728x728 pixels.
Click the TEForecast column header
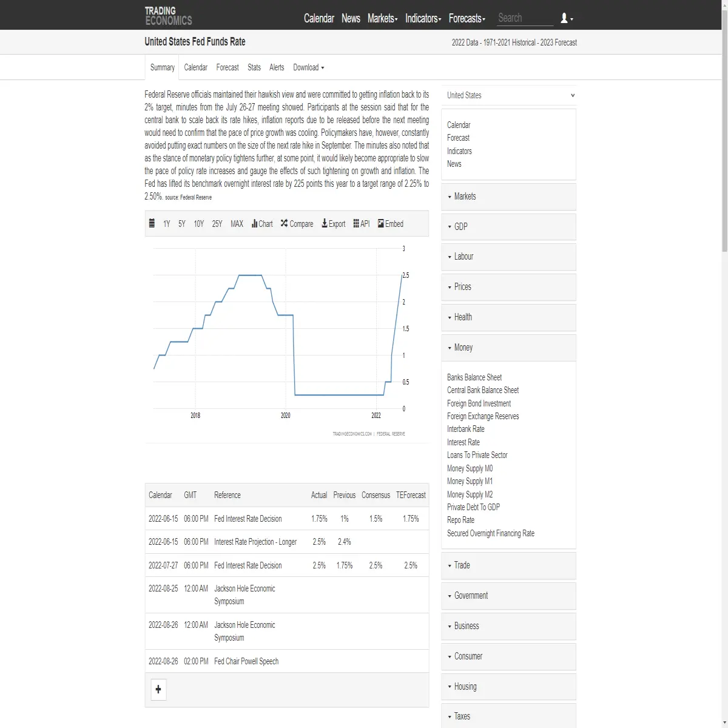[411, 495]
